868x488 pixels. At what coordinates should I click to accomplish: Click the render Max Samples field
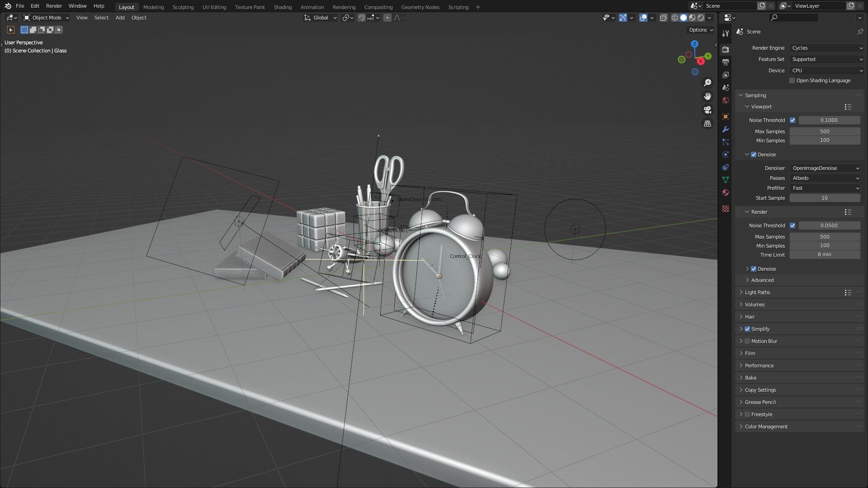click(825, 237)
